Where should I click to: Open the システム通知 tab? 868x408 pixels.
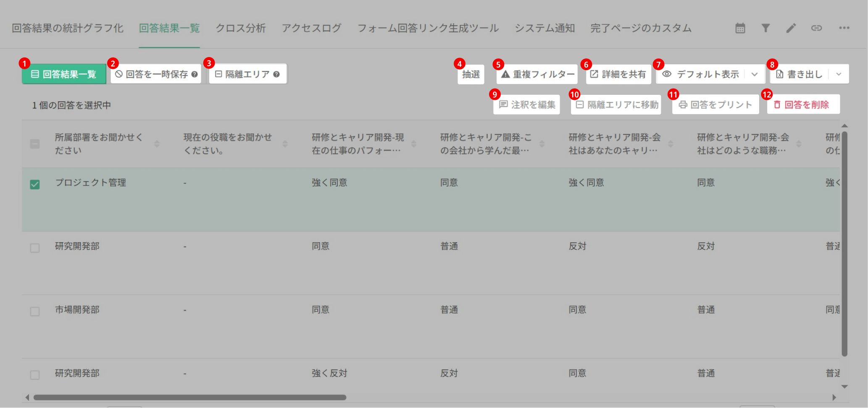545,28
